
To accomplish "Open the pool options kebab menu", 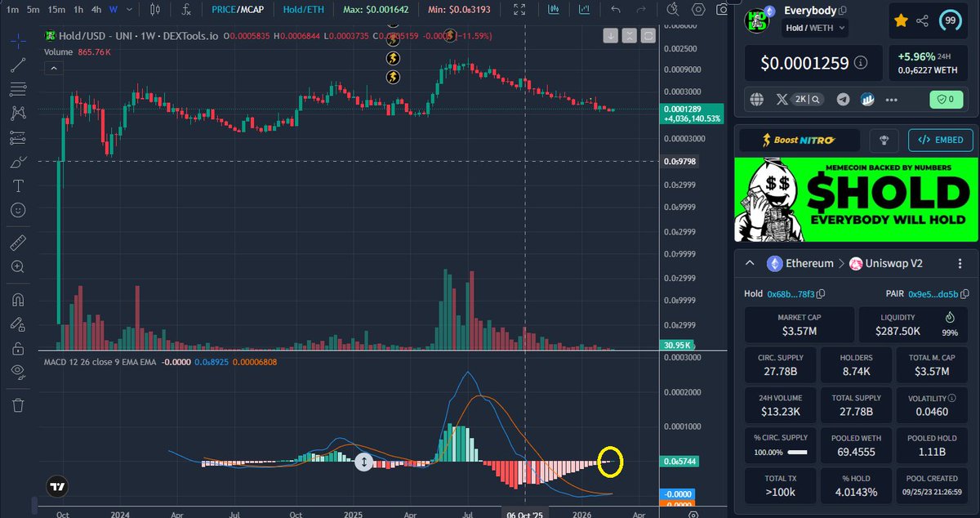I will coord(960,263).
